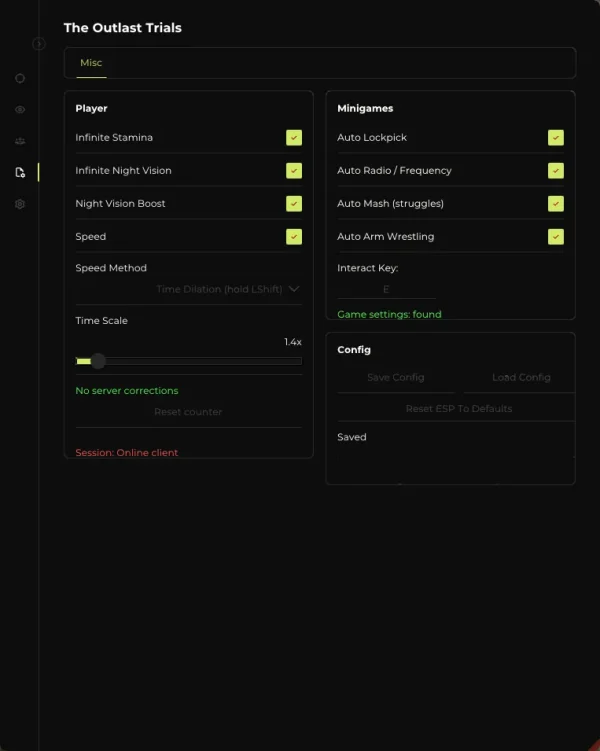This screenshot has height=751, width=600.
Task: Select the file-gear Misc sidebar icon
Action: tap(20, 172)
